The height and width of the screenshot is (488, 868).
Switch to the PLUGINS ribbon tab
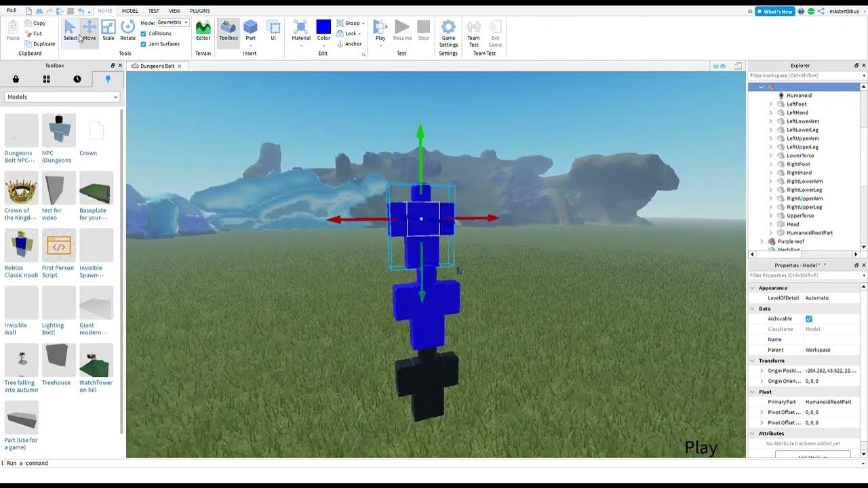coord(199,11)
